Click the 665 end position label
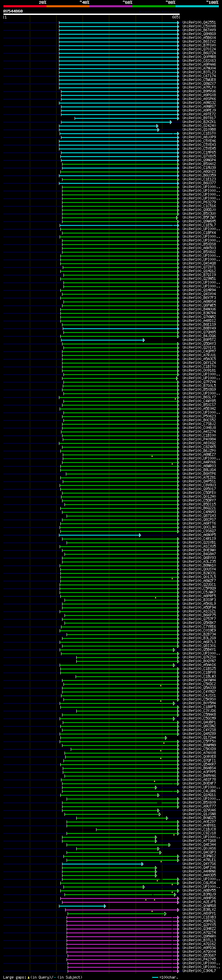This screenshot has height=980, width=222. (175, 17)
